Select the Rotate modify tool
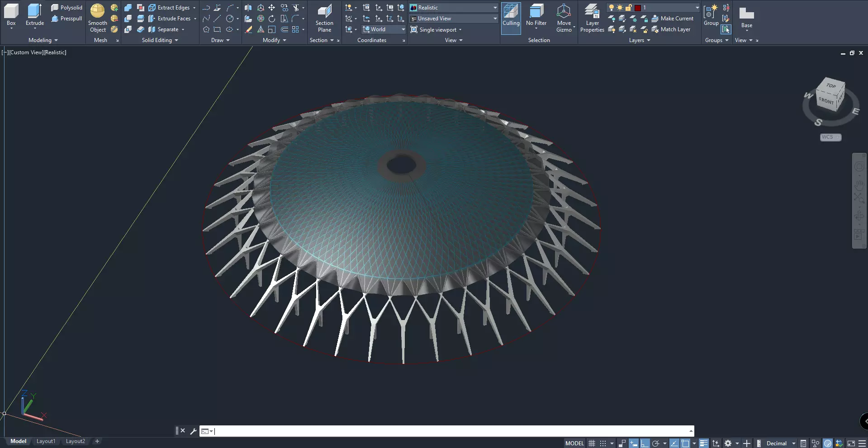Viewport: 868px width, 448px height. (271, 19)
